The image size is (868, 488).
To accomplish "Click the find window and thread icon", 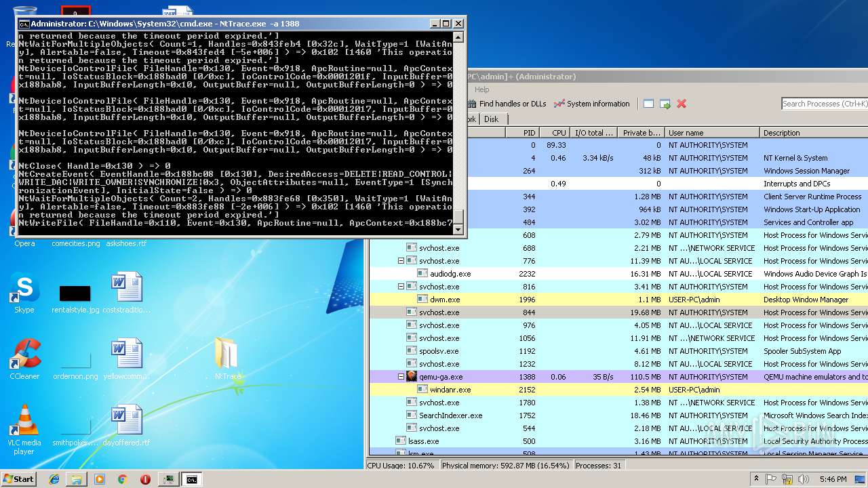I will 665,104.
